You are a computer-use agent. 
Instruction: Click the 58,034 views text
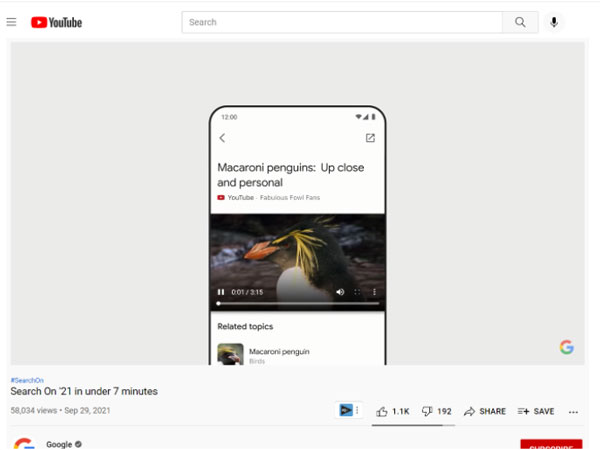(x=34, y=411)
